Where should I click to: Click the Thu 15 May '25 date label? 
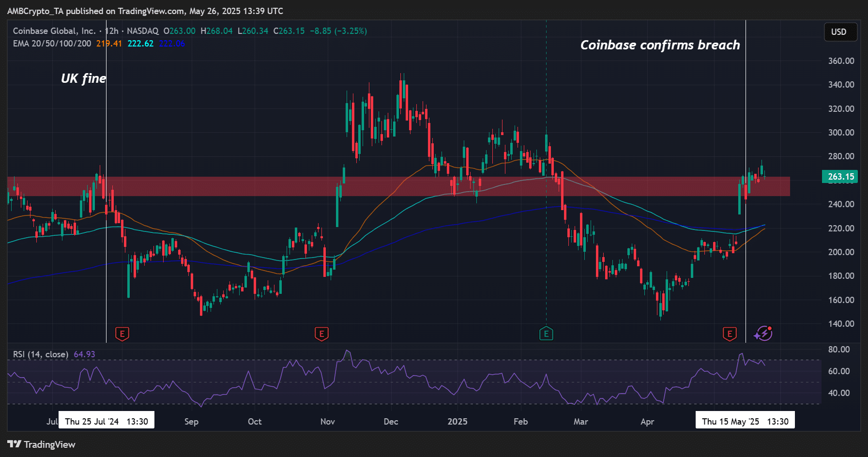745,421
